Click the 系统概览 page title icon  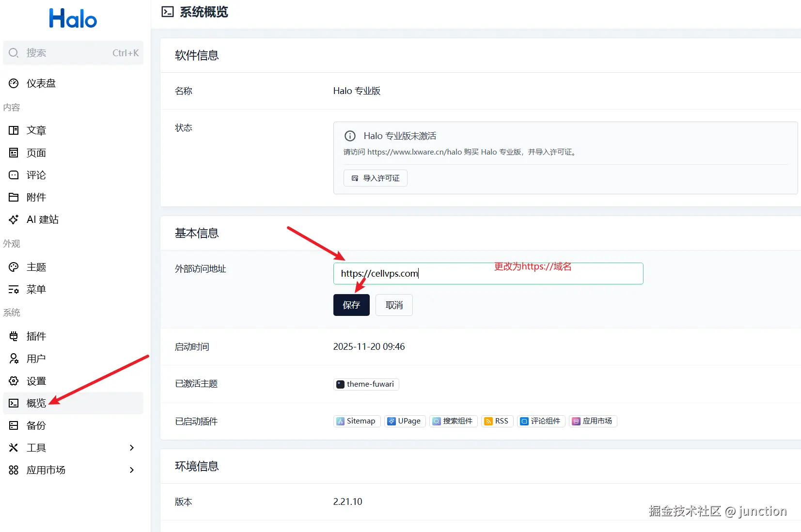(168, 12)
